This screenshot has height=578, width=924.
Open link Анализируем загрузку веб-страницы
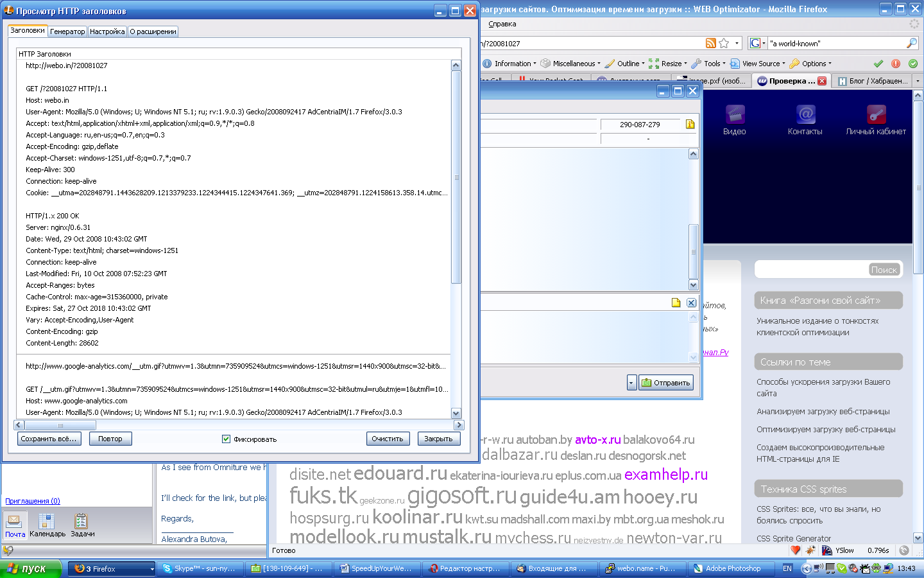point(823,411)
